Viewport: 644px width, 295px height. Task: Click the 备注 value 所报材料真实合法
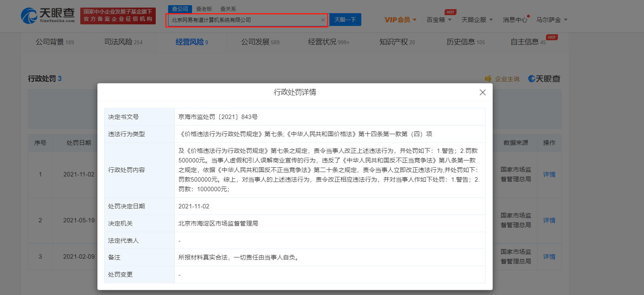[240, 257]
